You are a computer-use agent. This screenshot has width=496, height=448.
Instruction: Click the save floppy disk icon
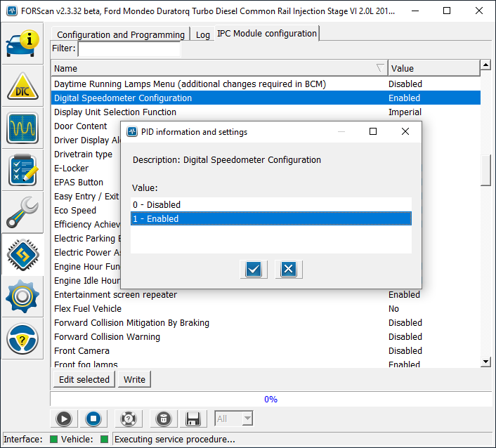[x=193, y=419]
